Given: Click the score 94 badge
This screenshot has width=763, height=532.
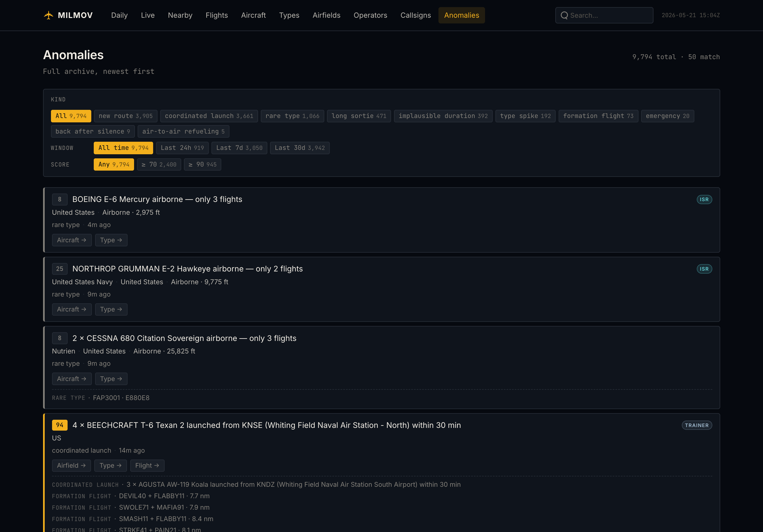Looking at the screenshot, I should pyautogui.click(x=59, y=425).
